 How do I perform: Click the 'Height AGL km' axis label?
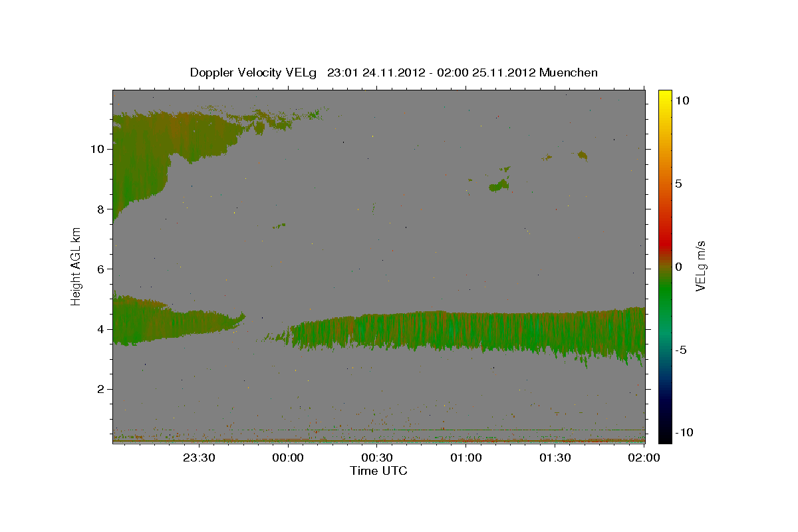76,267
